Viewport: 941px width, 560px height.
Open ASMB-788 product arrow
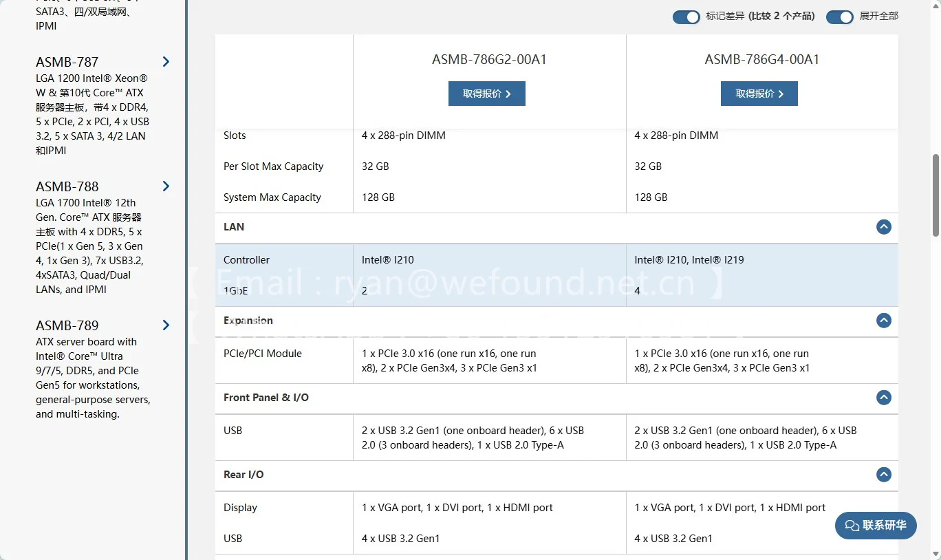point(166,186)
